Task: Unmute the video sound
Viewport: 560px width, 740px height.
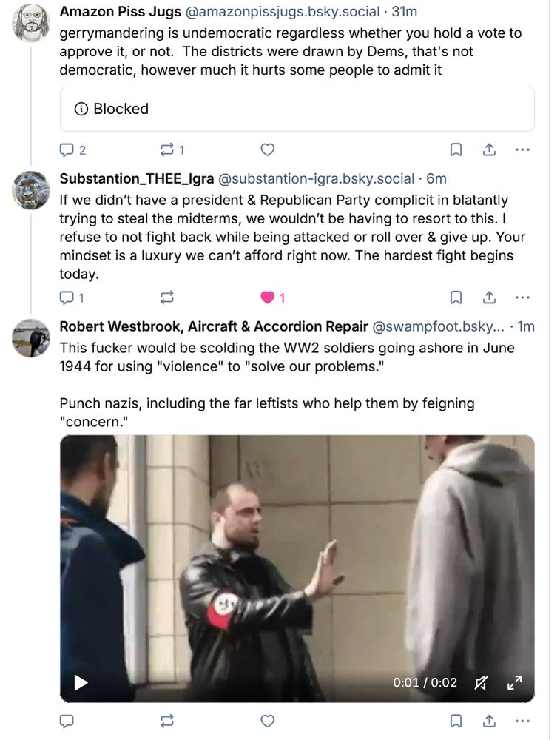Action: (481, 682)
